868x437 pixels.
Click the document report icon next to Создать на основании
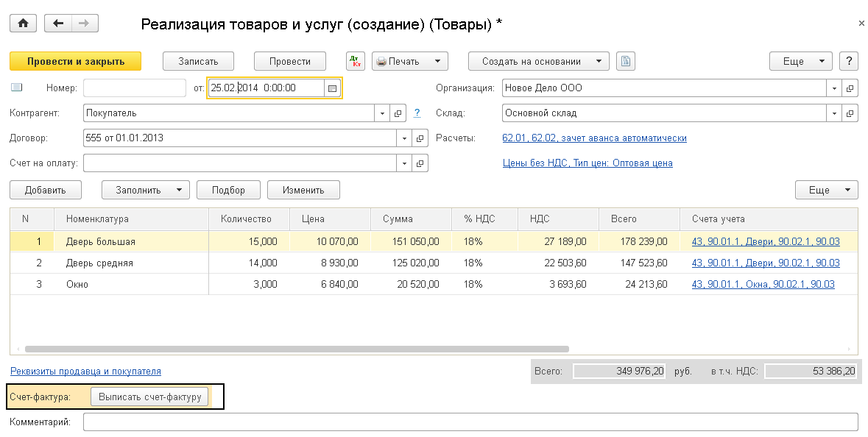[x=626, y=62]
